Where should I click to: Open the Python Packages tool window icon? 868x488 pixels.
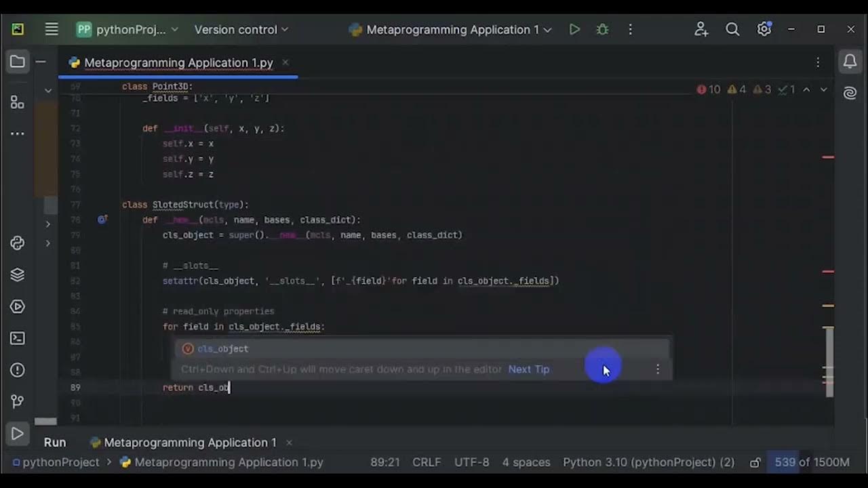[18, 243]
